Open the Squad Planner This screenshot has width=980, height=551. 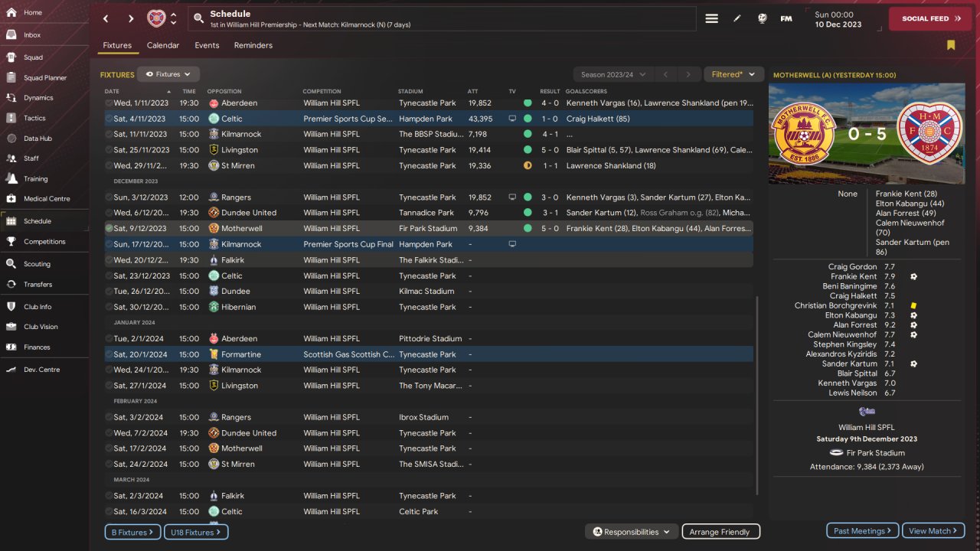point(44,78)
